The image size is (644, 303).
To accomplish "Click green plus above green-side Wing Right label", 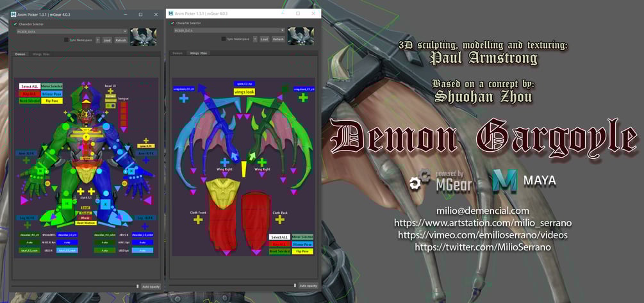I will 262,162.
